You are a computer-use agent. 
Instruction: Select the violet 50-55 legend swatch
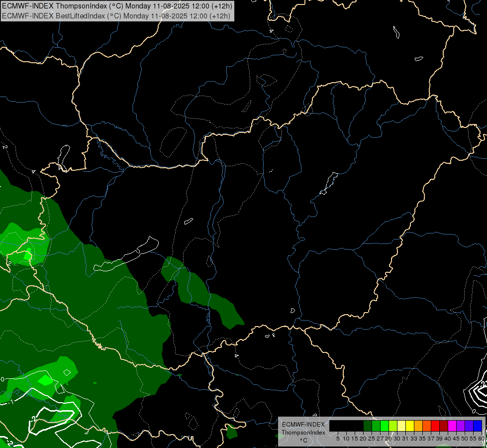[x=469, y=426]
